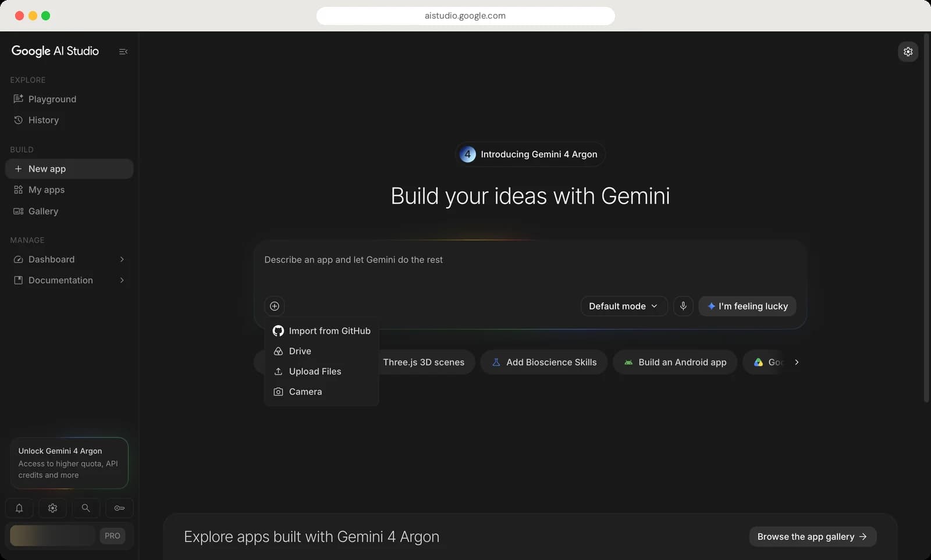Select Add Bioscience Skills chip
Image resolution: width=931 pixels, height=560 pixels.
[x=543, y=362]
